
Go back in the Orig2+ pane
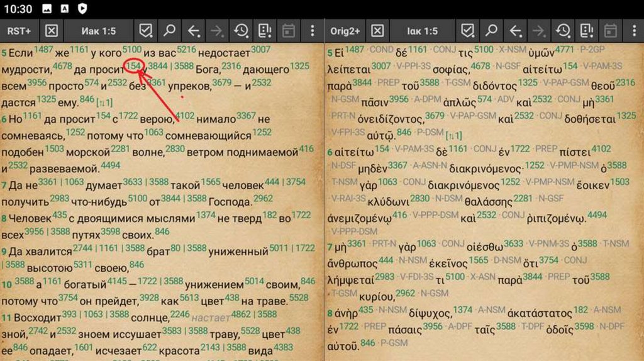click(x=516, y=31)
